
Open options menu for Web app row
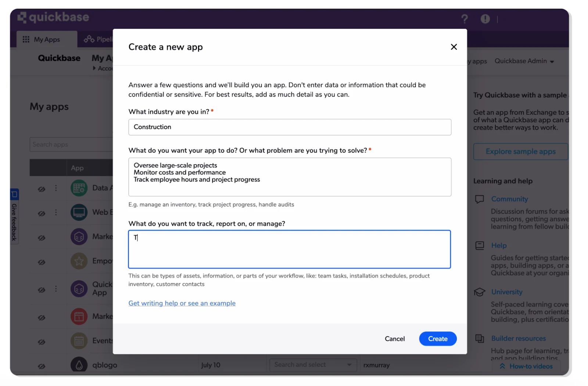coord(56,212)
